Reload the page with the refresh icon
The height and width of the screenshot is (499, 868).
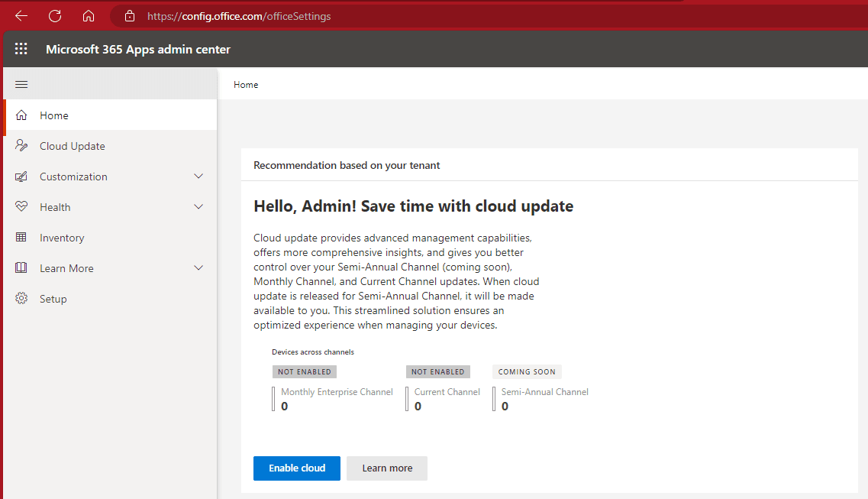pyautogui.click(x=55, y=16)
